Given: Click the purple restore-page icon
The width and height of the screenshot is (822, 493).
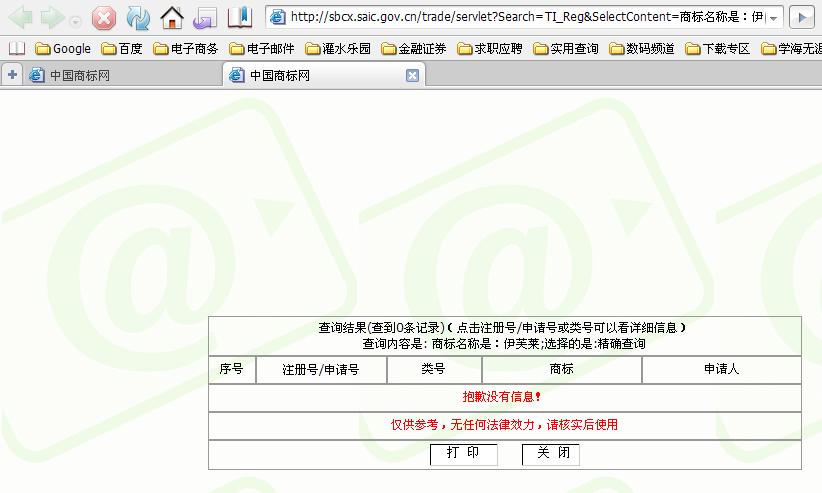Looking at the screenshot, I should [204, 18].
